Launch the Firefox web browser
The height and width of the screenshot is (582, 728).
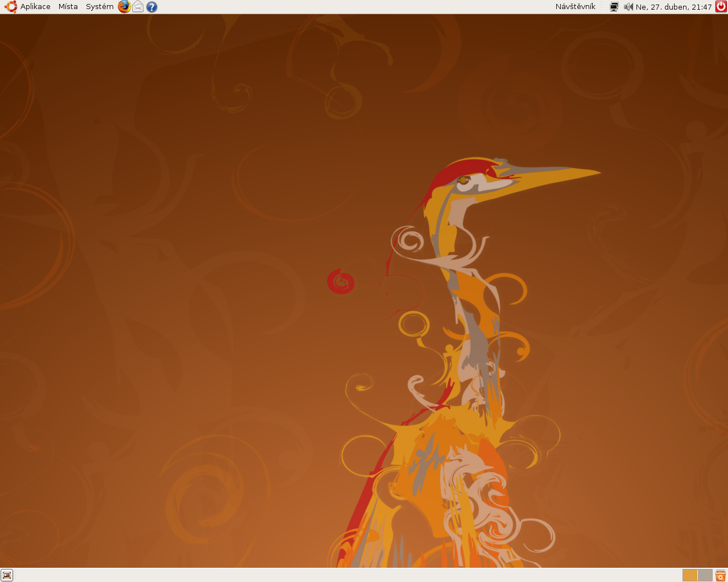click(124, 7)
